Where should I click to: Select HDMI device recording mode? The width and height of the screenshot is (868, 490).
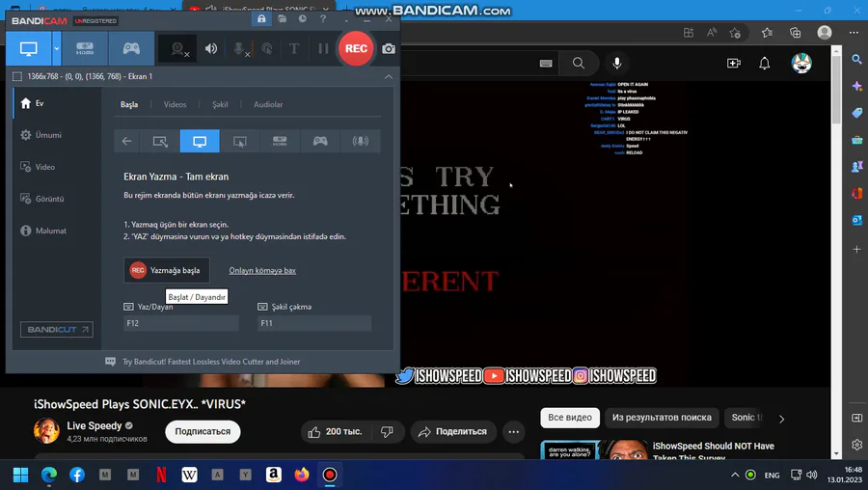pos(85,49)
